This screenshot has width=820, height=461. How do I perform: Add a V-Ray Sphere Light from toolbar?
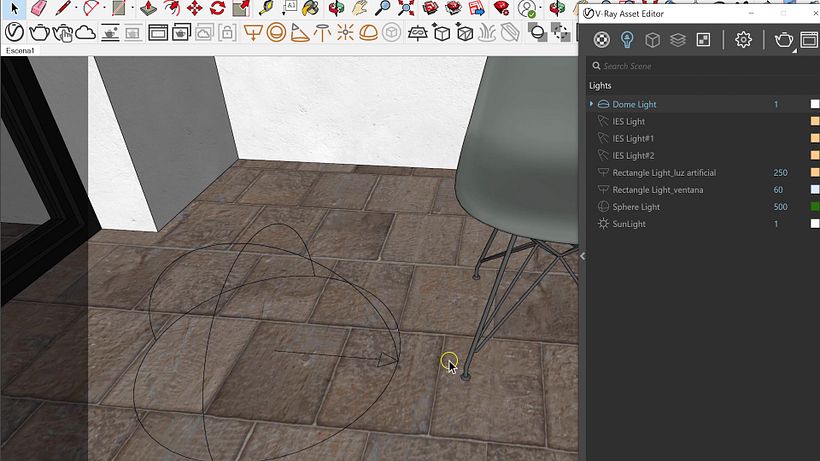pos(276,32)
